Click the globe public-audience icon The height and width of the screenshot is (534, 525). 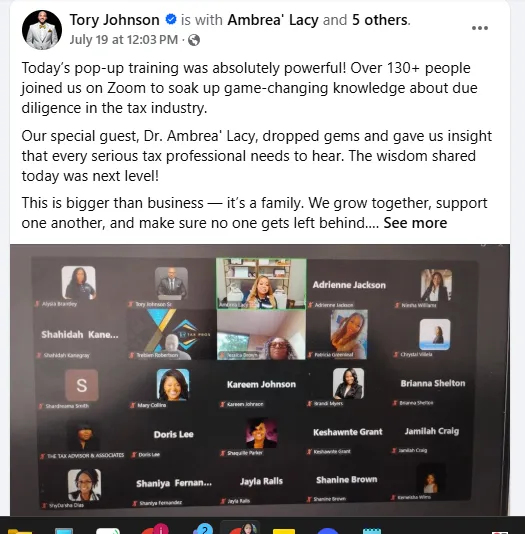tap(194, 40)
